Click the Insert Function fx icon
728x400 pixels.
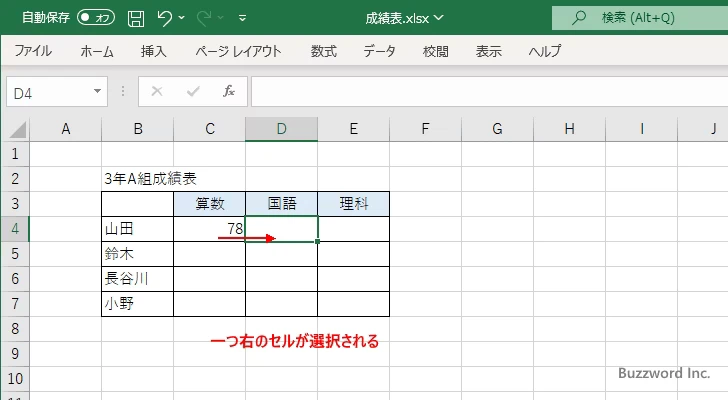click(x=229, y=91)
